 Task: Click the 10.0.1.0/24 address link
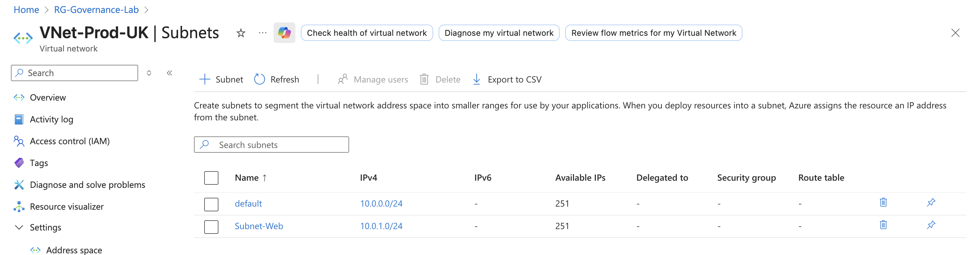pos(381,226)
